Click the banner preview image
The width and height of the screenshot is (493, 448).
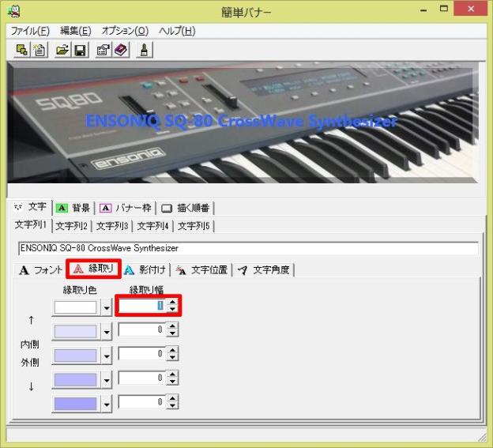coord(243,122)
